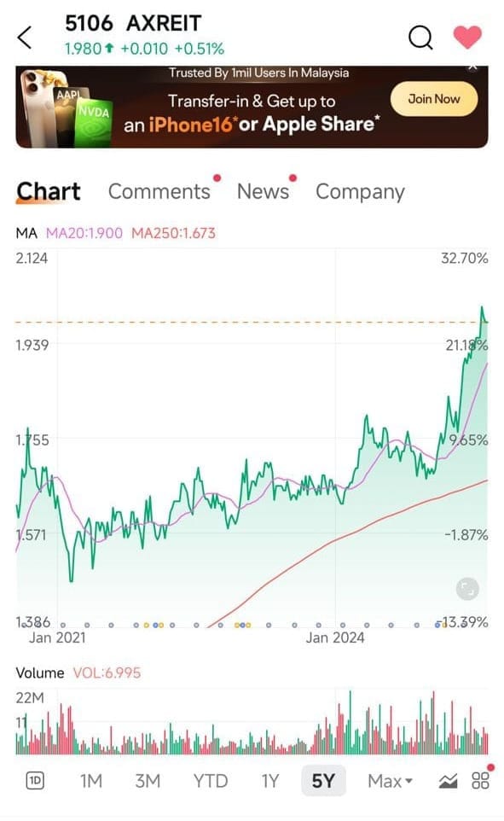This screenshot has width=504, height=821.
Task: Expand the Max range dropdown
Action: 390,781
